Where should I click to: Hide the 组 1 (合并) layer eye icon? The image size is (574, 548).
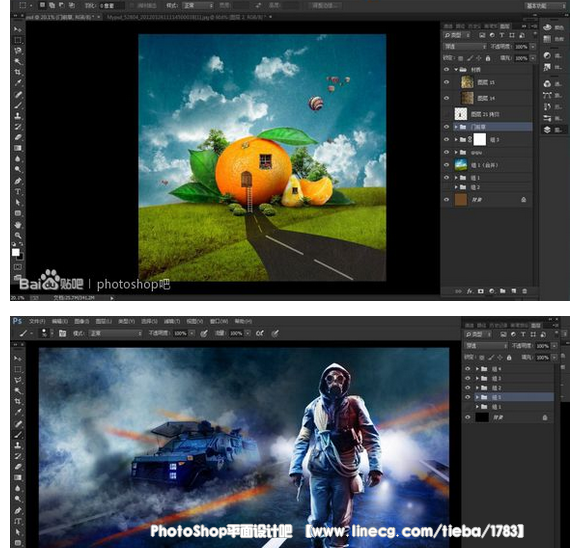tap(447, 165)
